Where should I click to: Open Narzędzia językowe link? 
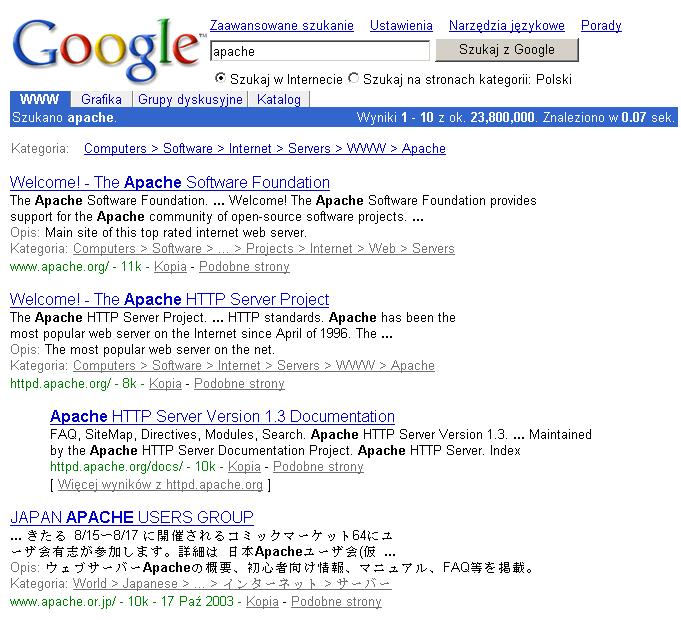click(x=506, y=26)
